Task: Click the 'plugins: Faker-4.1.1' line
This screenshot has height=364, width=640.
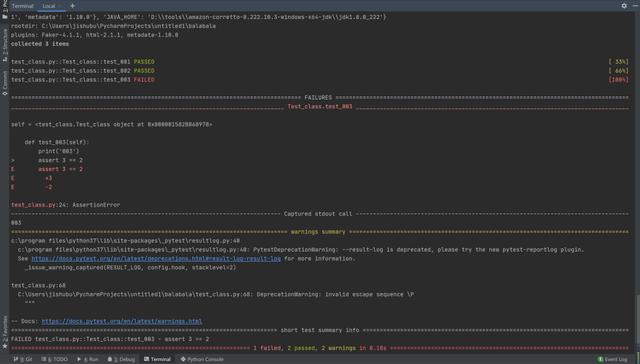Action: tap(95, 35)
